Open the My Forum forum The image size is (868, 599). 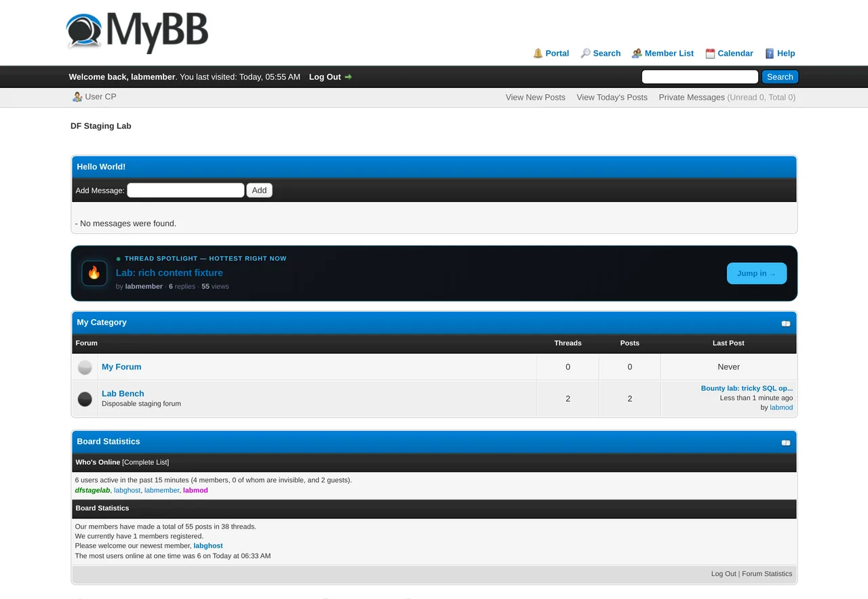tap(121, 367)
